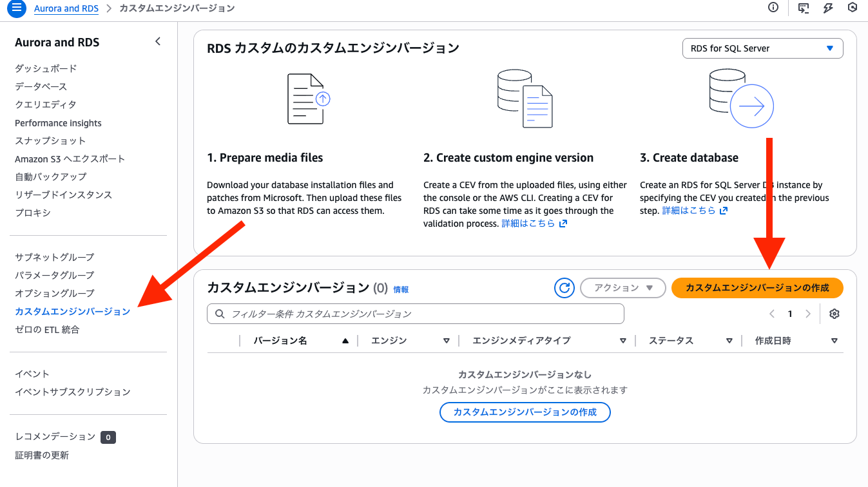Open オプショングループ in sidebar
The image size is (868, 487).
(55, 293)
